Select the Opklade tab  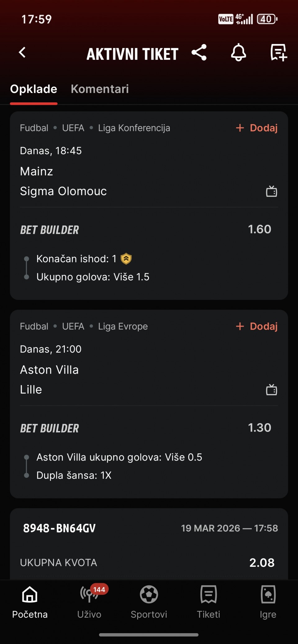point(34,89)
